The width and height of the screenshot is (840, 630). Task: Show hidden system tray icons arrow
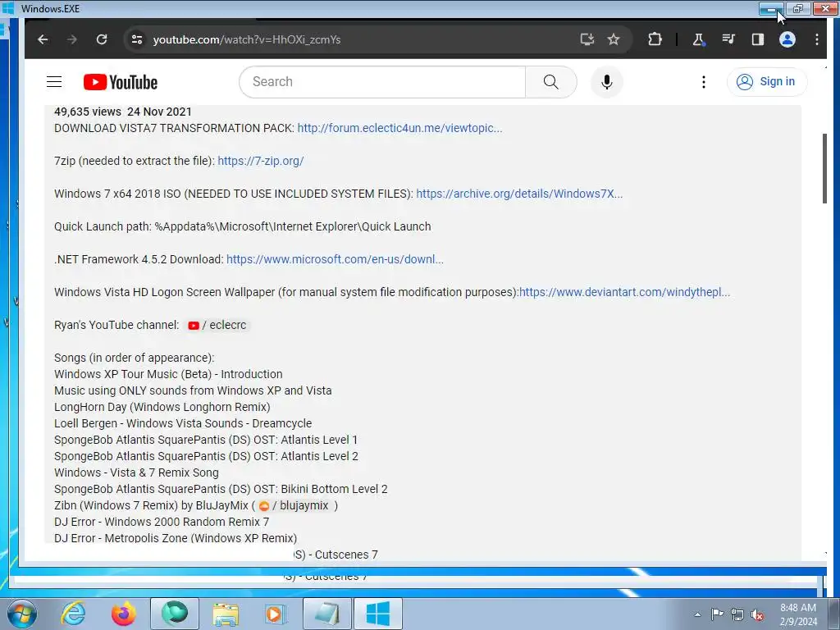tap(697, 614)
